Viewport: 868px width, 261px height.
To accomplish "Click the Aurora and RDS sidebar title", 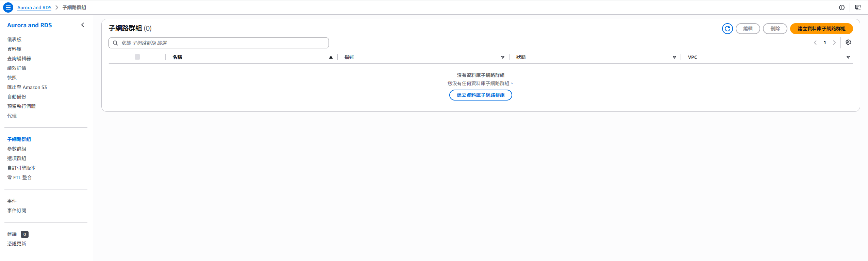I will (x=30, y=25).
